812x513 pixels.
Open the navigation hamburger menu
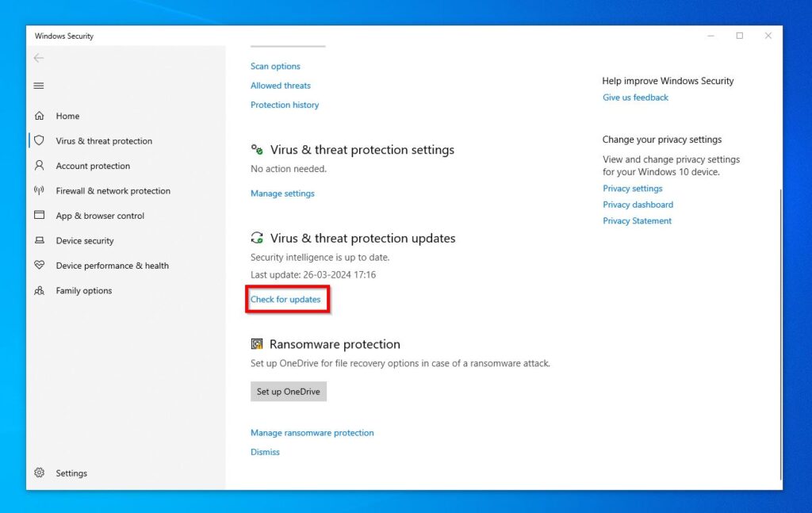39,86
